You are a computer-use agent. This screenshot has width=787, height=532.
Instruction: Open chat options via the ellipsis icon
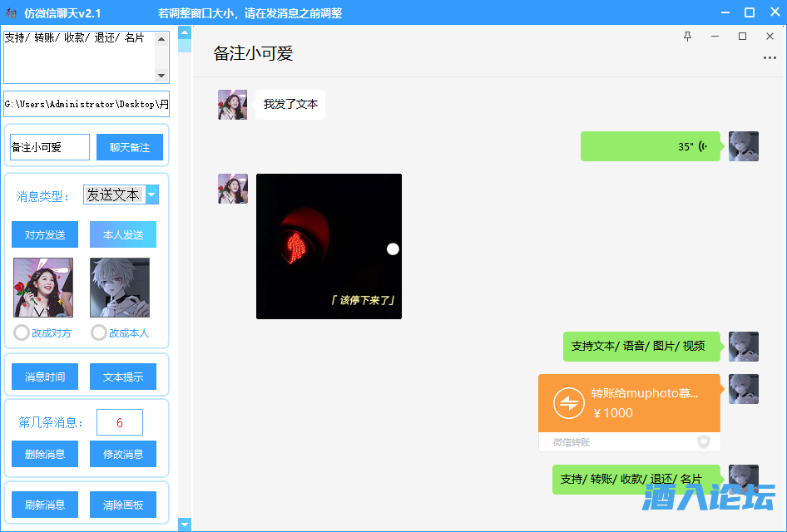pos(770,57)
